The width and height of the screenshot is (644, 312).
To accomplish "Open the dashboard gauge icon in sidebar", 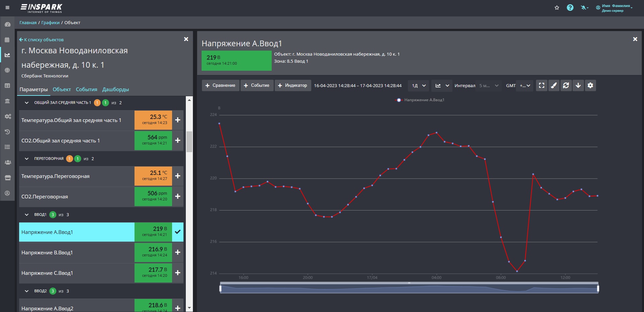I will [7, 24].
